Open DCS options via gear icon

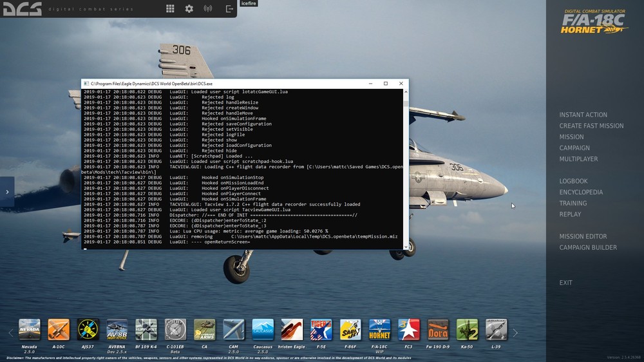(x=189, y=8)
